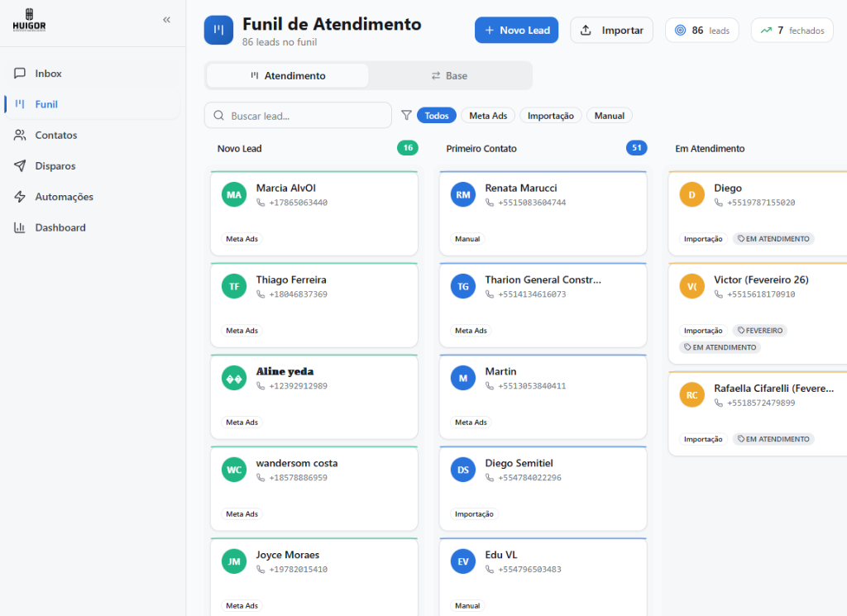Open the Dashboard panel
Image resolution: width=847 pixels, height=616 pixels.
[x=57, y=227]
